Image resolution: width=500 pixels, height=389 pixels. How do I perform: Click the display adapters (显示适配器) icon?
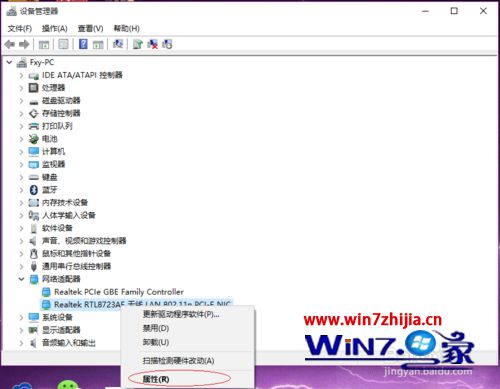pos(33,330)
